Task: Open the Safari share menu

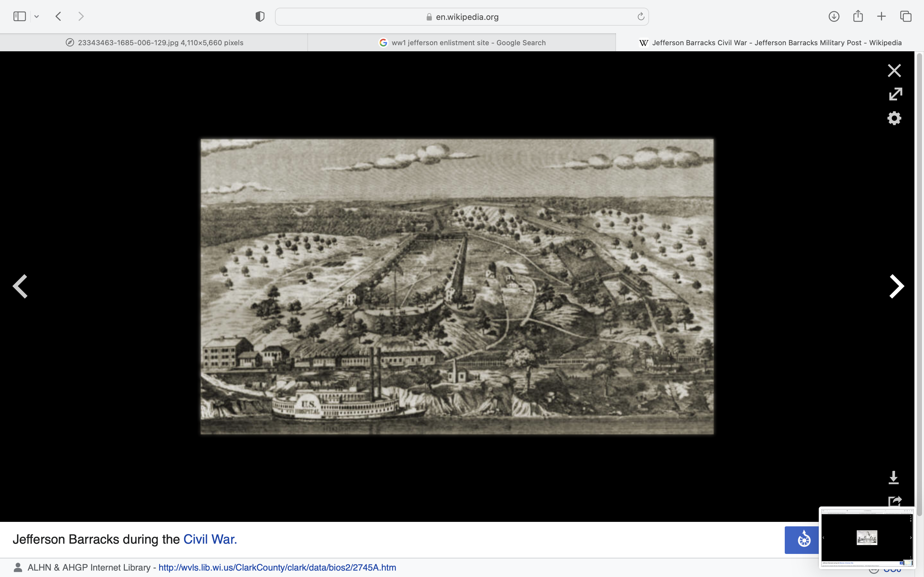Action: pos(858,16)
